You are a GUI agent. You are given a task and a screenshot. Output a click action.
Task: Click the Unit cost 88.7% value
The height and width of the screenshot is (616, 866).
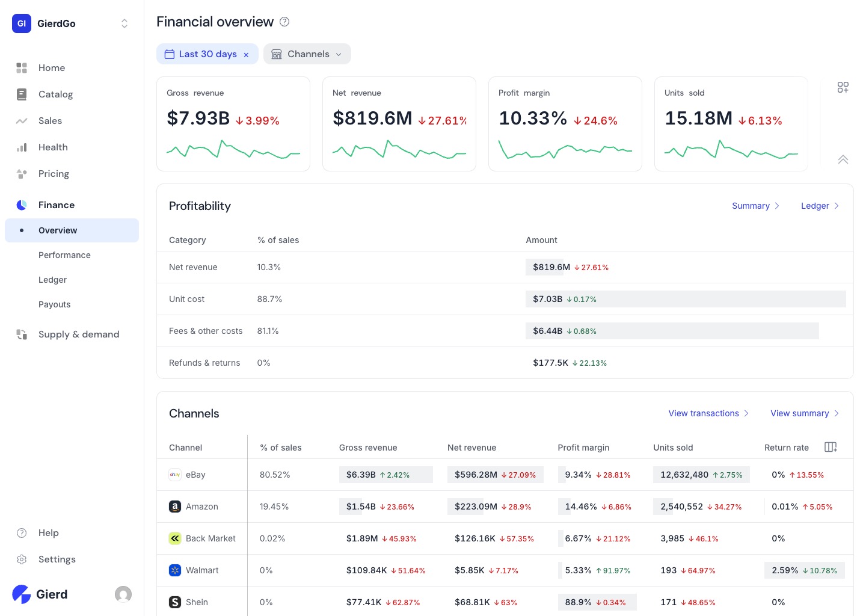pyautogui.click(x=269, y=299)
